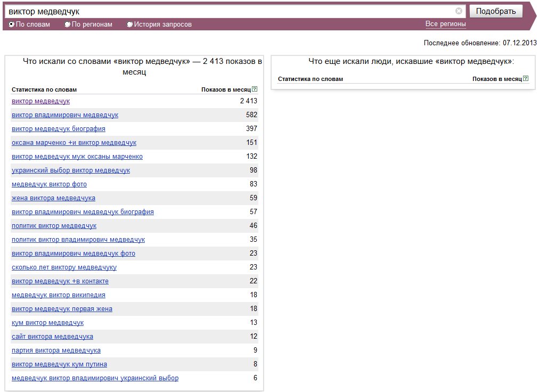Clear the search field with the X icon
539x392 pixels.
click(x=459, y=11)
